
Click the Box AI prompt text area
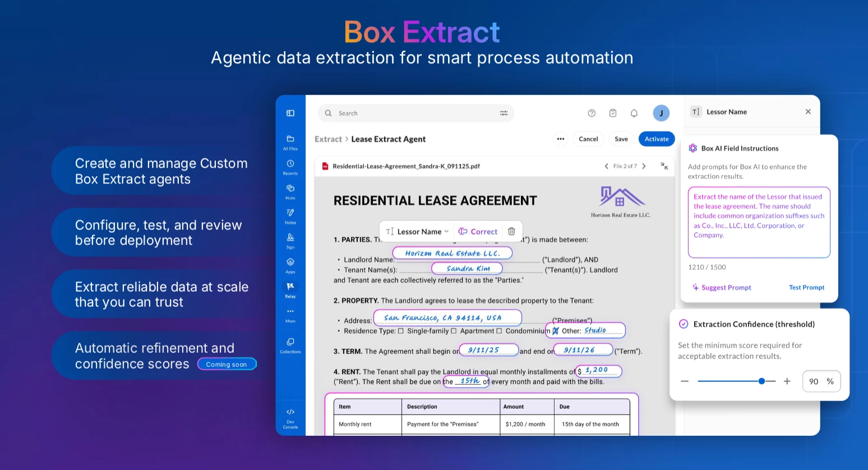[759, 222]
